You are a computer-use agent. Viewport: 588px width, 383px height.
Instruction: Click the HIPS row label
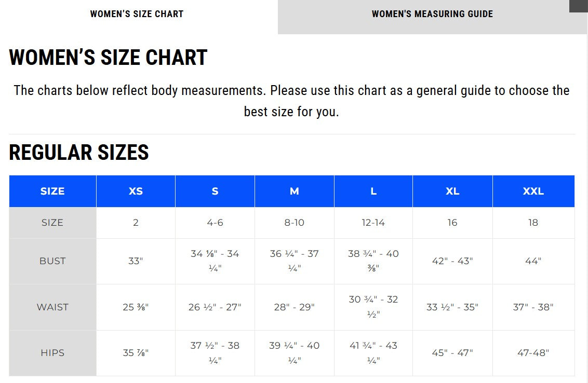52,353
